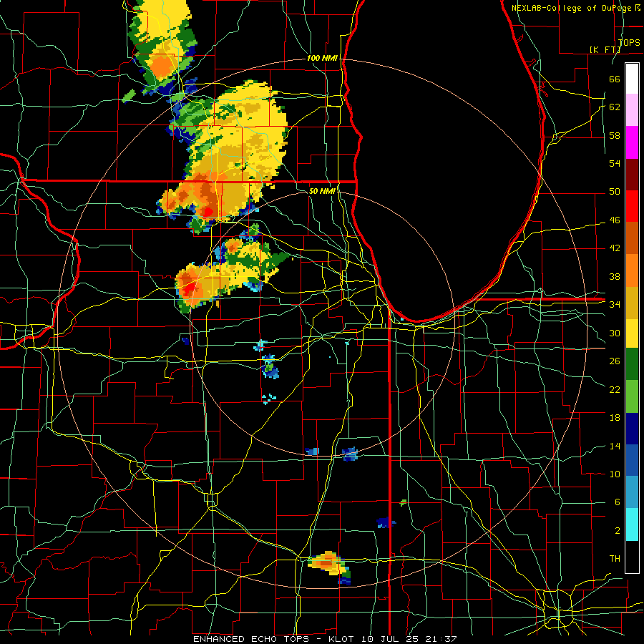Viewport: 644px width, 644px height.
Task: Click the legend value '26'
Action: (615, 361)
